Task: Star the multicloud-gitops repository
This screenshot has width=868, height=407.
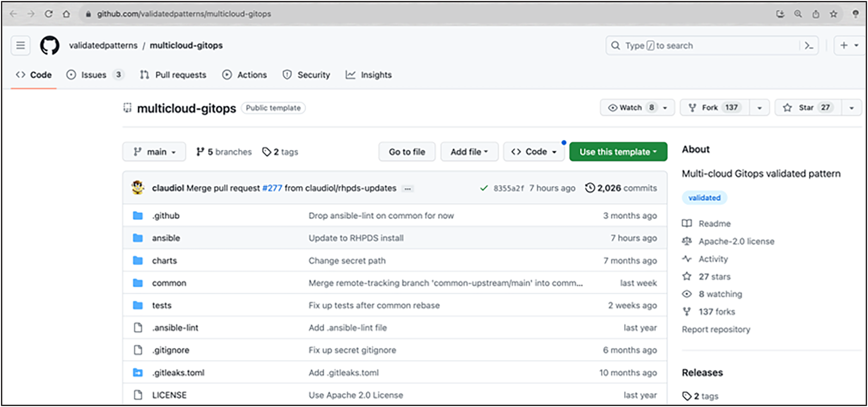Action: click(809, 108)
